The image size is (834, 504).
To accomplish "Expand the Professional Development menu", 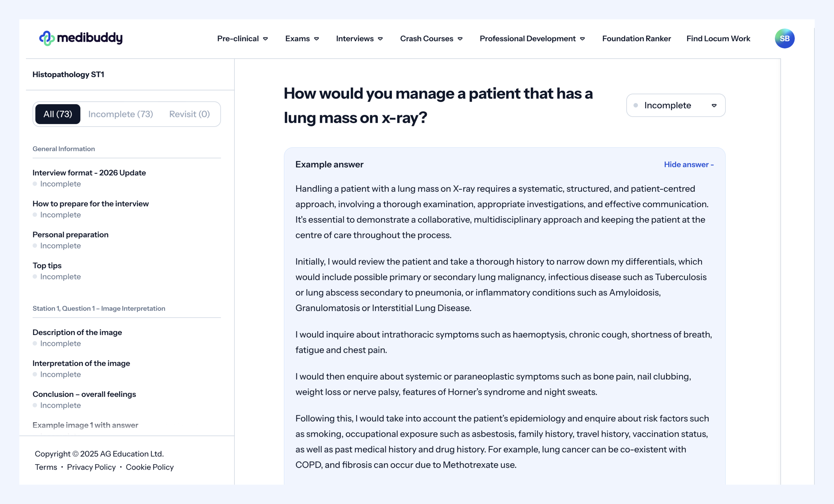I will click(527, 39).
